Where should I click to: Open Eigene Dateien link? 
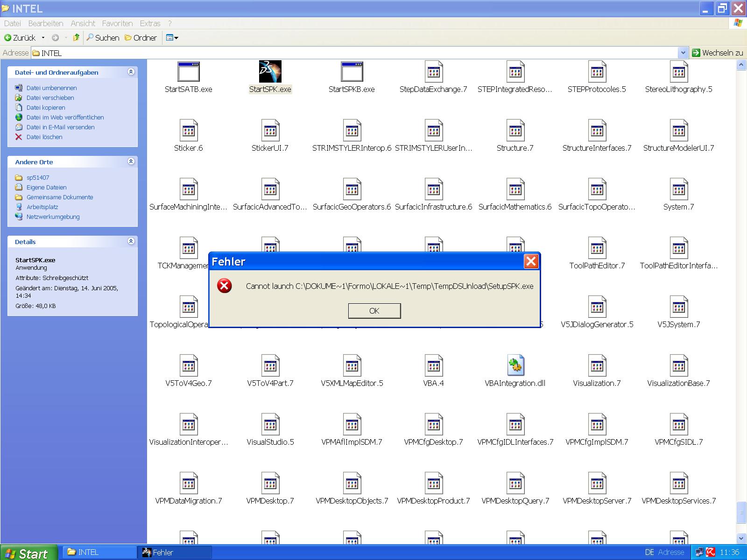pos(46,187)
